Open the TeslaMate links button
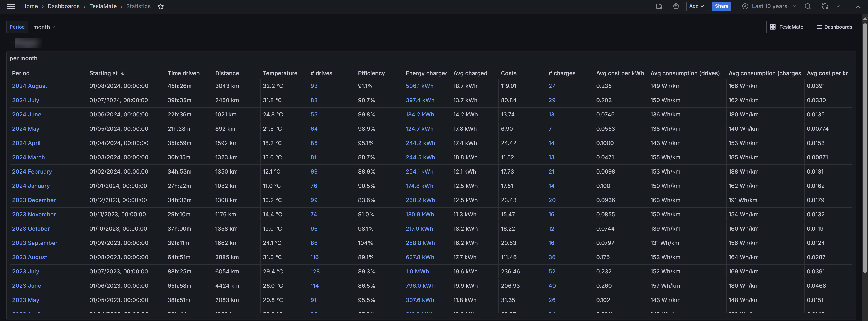Screen dimensions: 868x321 (x=786, y=27)
